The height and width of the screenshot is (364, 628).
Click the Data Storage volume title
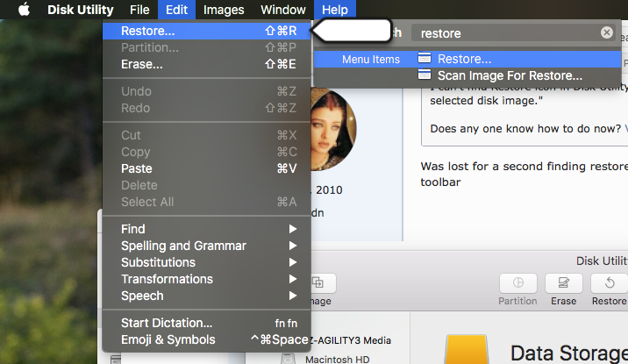pyautogui.click(x=568, y=353)
